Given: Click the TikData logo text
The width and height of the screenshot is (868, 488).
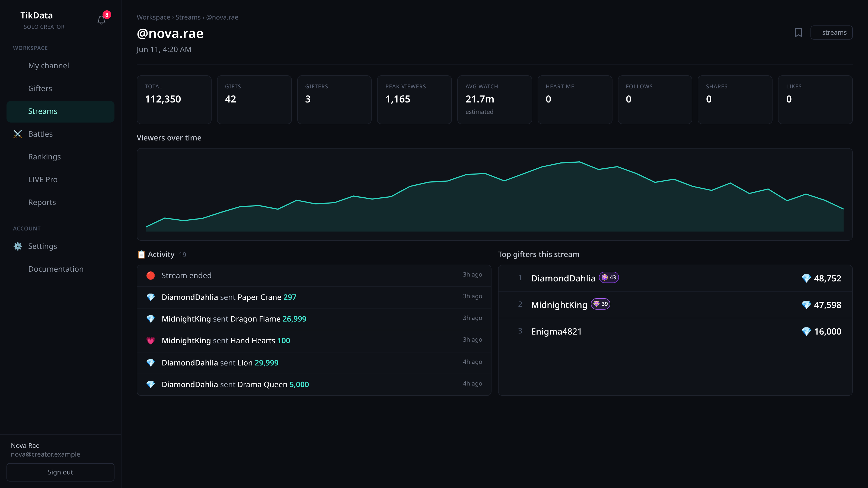Looking at the screenshot, I should pos(36,15).
